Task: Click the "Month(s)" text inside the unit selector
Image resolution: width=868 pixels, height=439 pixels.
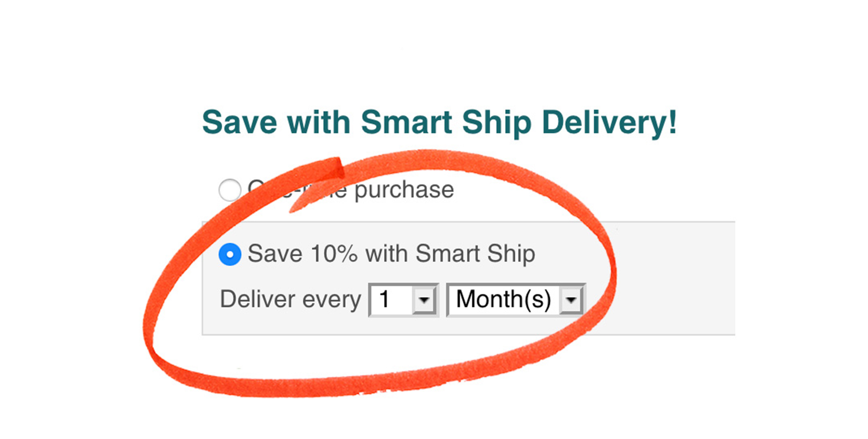Action: (x=503, y=300)
